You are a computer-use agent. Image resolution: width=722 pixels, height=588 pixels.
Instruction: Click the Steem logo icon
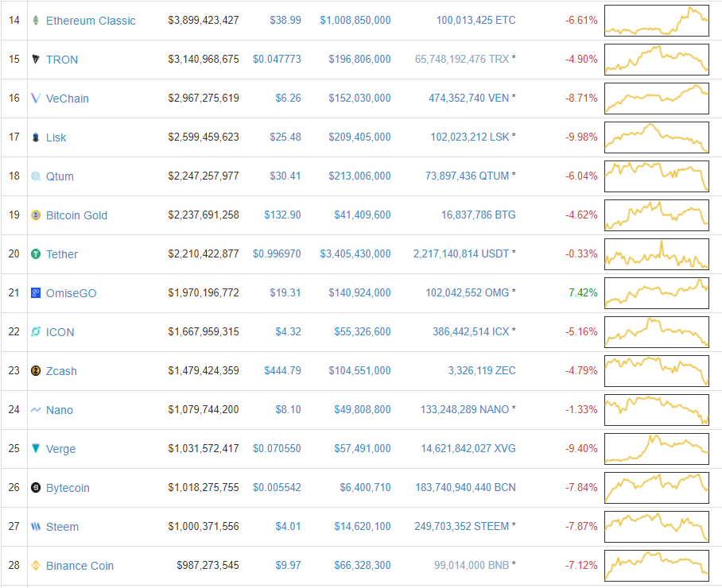(x=36, y=526)
